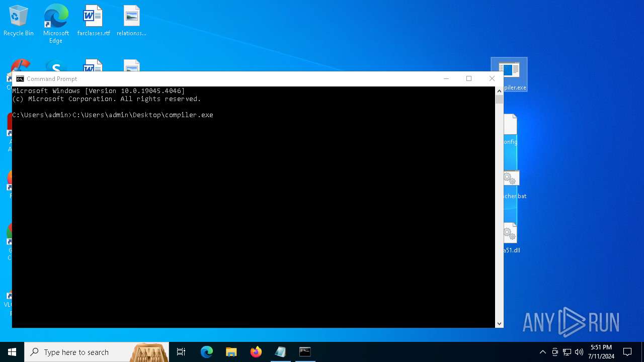Image resolution: width=644 pixels, height=362 pixels.
Task: Open the Windows Start menu
Action: pyautogui.click(x=12, y=352)
